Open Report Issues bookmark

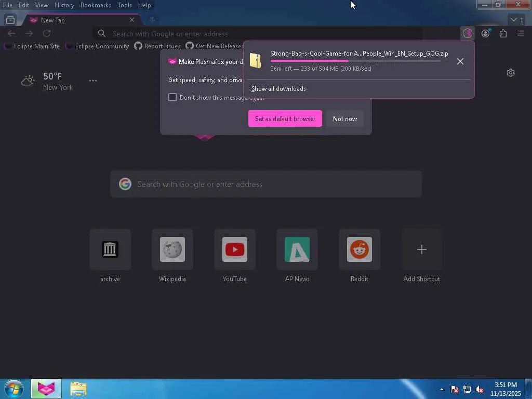coord(157,46)
